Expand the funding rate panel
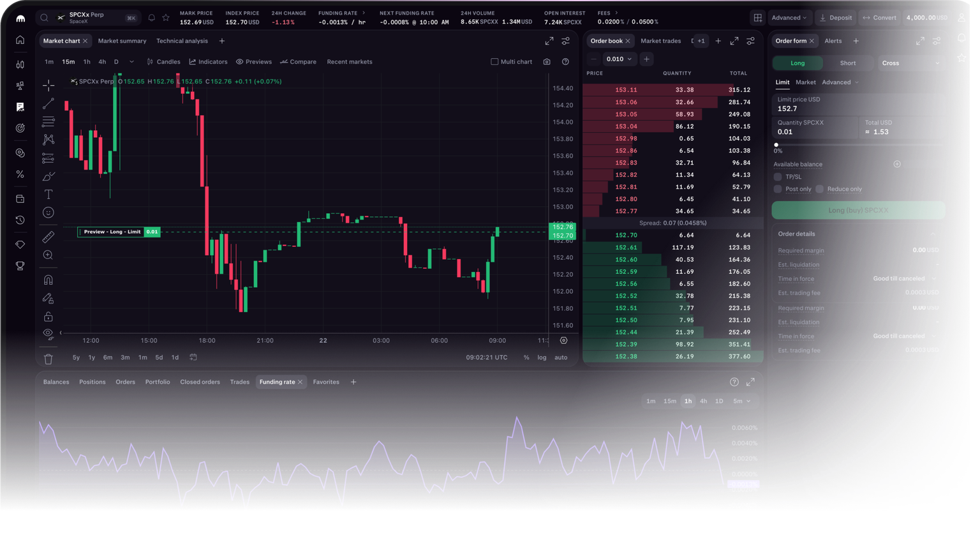This screenshot has width=980, height=556. [x=750, y=382]
